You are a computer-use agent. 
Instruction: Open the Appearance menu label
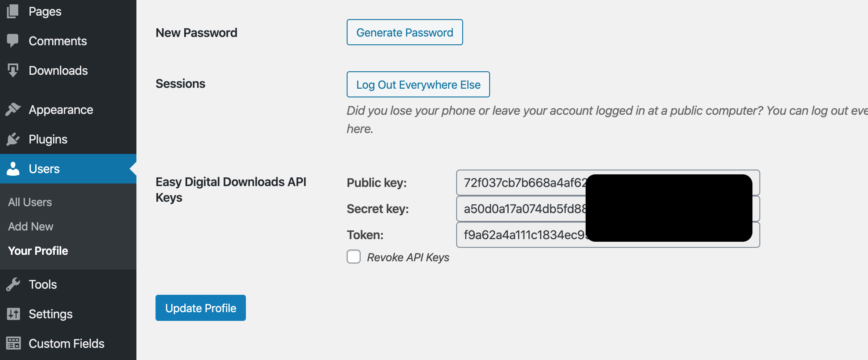tap(61, 110)
